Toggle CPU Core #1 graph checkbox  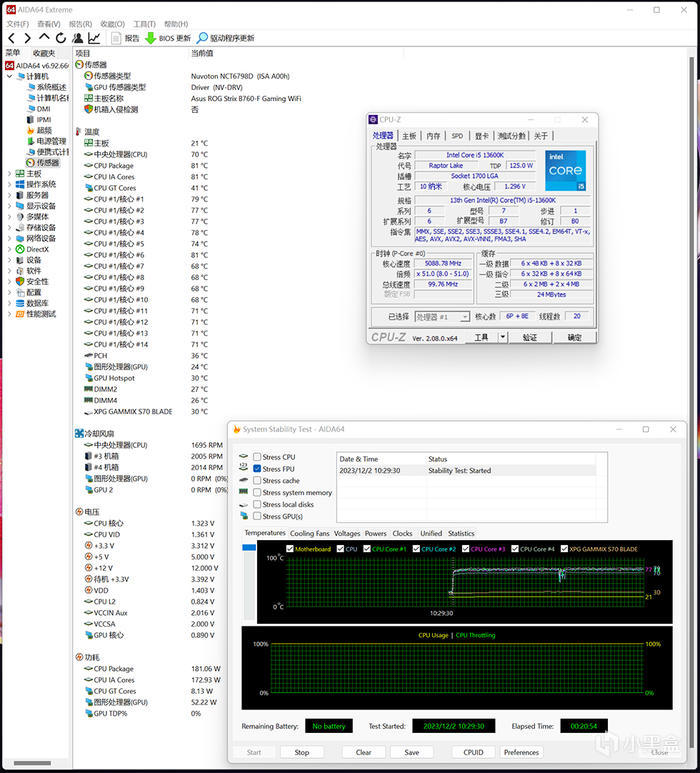tap(367, 549)
